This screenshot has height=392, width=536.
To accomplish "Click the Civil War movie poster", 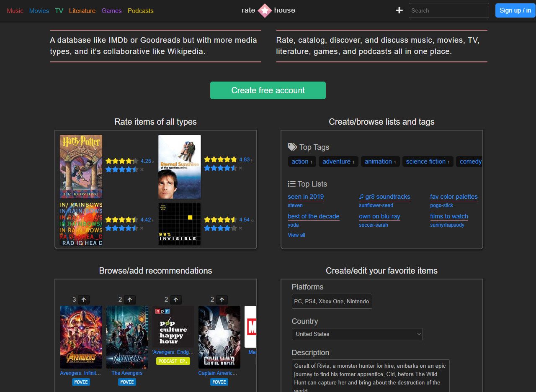I will tap(219, 337).
